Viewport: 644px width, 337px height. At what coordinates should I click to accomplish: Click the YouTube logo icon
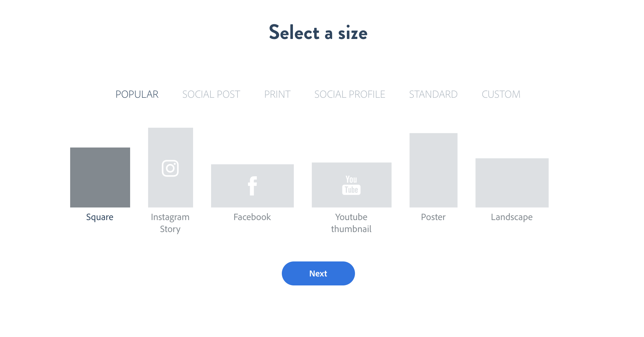(x=351, y=185)
